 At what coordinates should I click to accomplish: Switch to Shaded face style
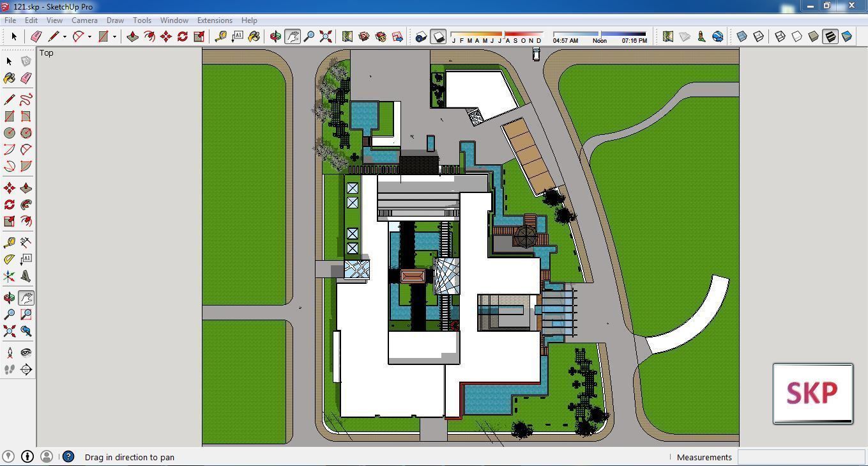[814, 36]
